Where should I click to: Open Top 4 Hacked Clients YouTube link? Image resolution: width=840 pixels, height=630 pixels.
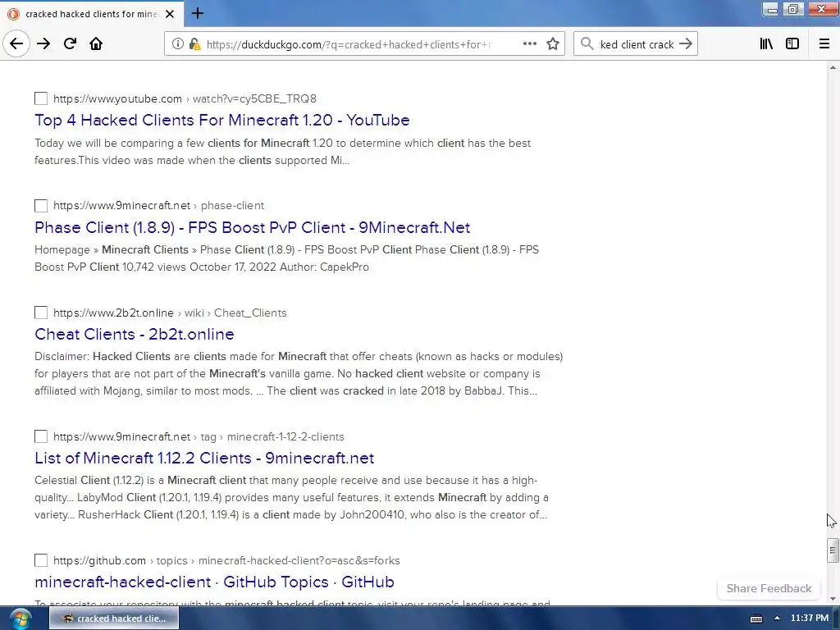point(221,120)
